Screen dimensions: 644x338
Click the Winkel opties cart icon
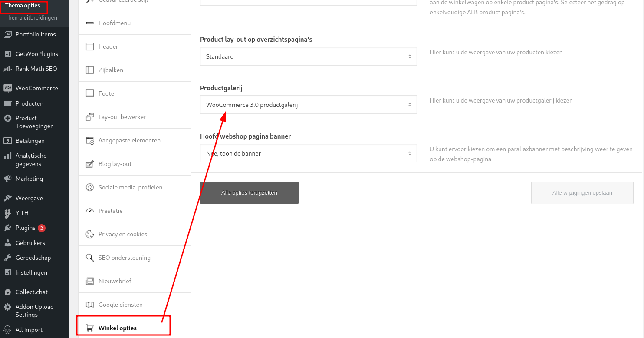90,328
